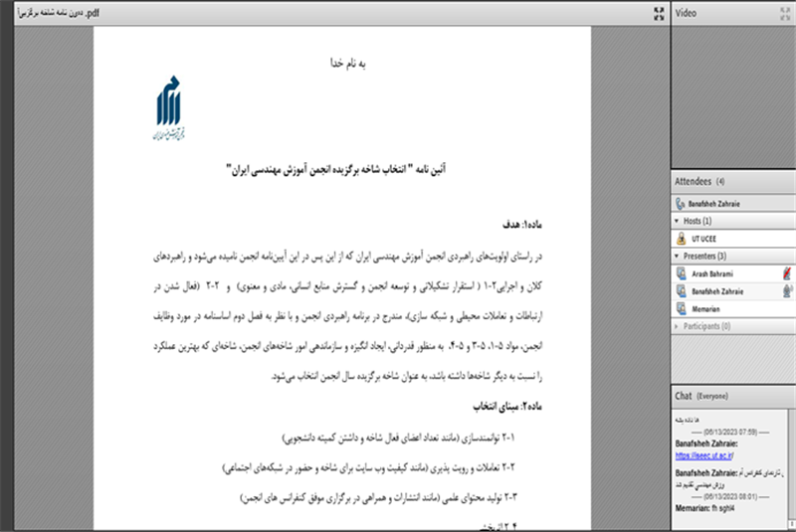
Task: Click the presenter icon next to Memarian
Action: click(682, 308)
